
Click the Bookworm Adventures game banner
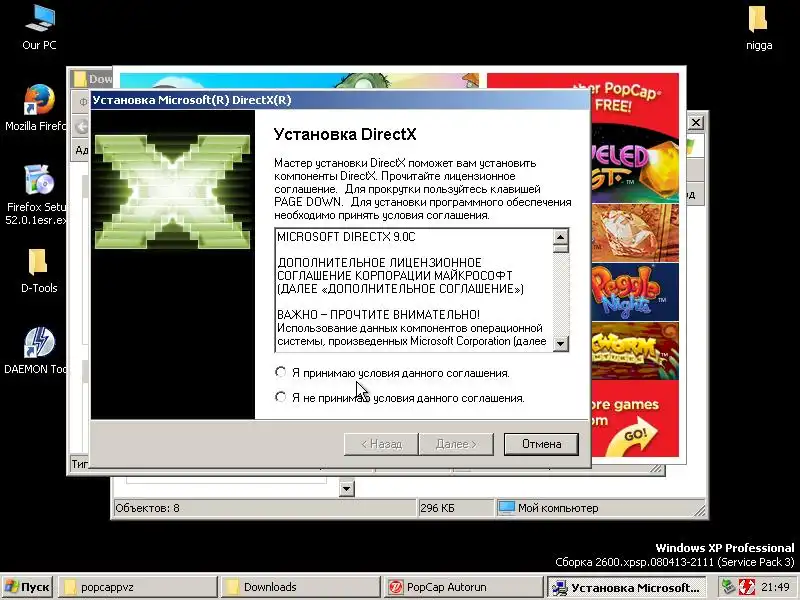(635, 351)
